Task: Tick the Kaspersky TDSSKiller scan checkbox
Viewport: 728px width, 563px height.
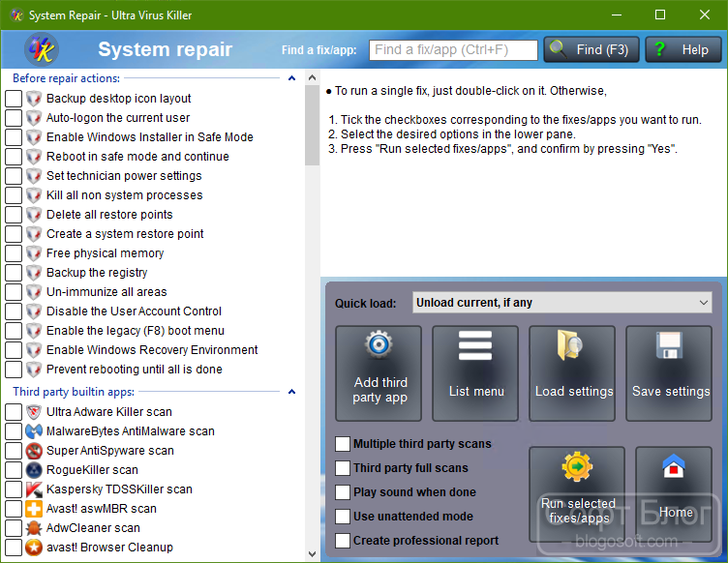Action: tap(14, 489)
